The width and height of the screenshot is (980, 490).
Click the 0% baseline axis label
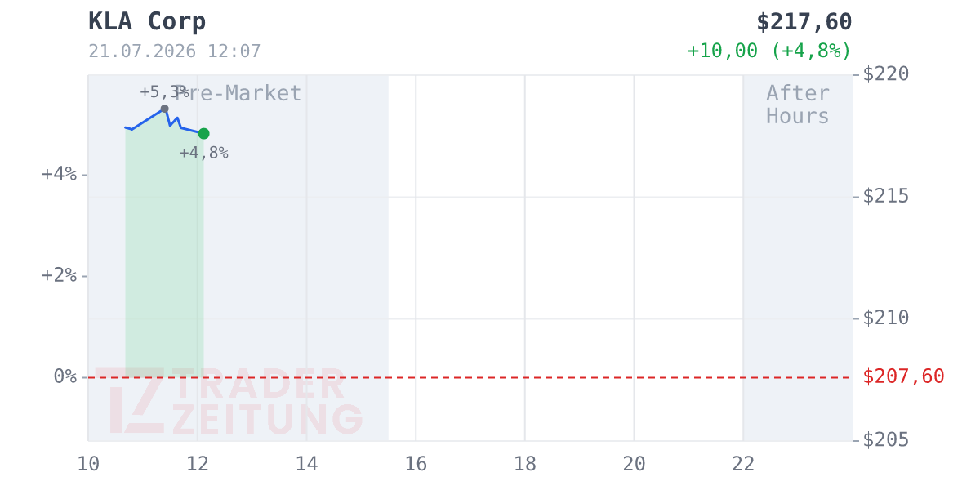click(x=65, y=376)
